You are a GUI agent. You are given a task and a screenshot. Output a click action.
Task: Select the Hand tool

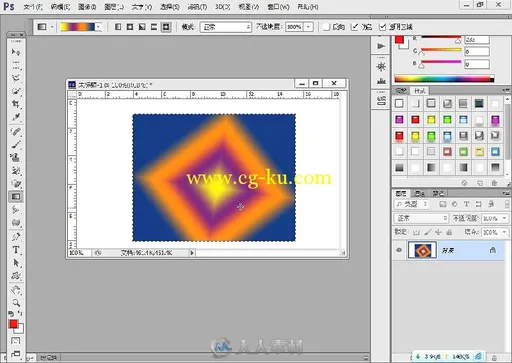(x=16, y=290)
